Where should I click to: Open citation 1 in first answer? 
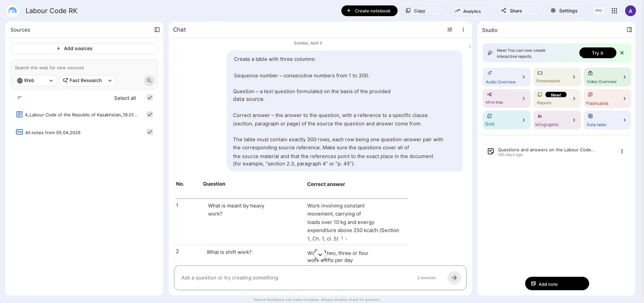[x=342, y=239]
